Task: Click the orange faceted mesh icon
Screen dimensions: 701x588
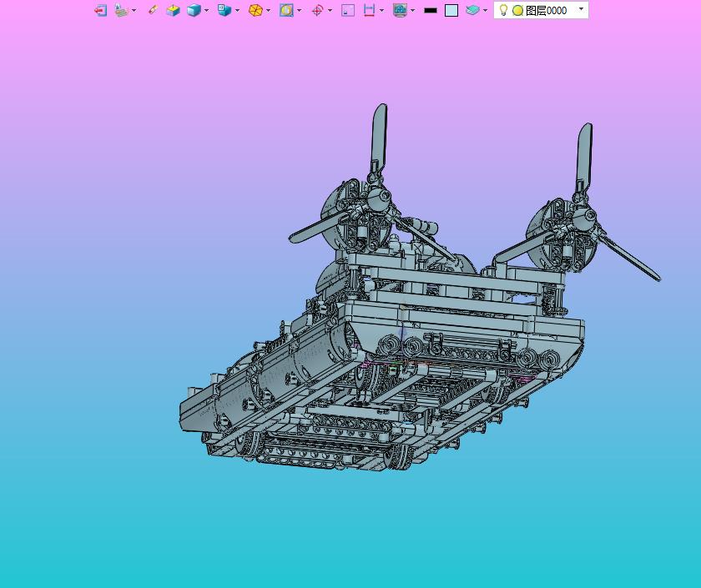Action: pyautogui.click(x=255, y=10)
